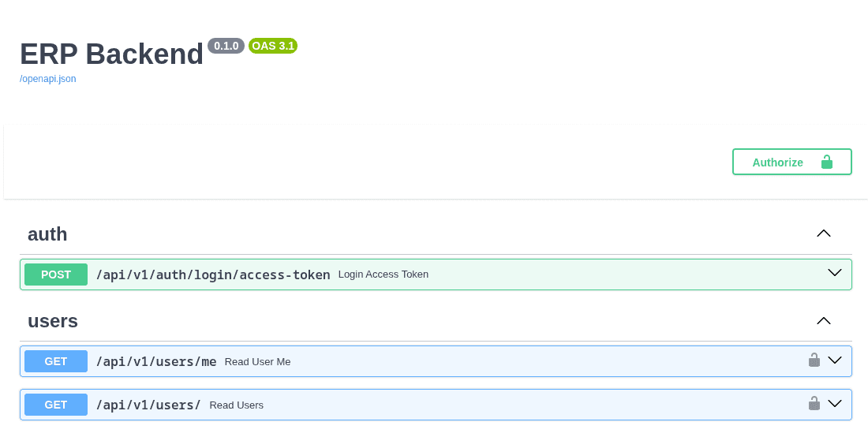The width and height of the screenshot is (868, 422).
Task: Expand the login access-token endpoint arrow
Action: pyautogui.click(x=834, y=273)
